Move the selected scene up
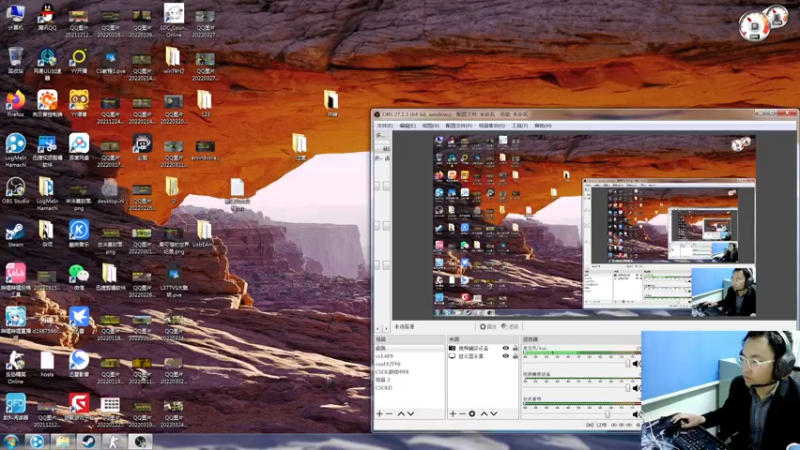 pyautogui.click(x=401, y=414)
